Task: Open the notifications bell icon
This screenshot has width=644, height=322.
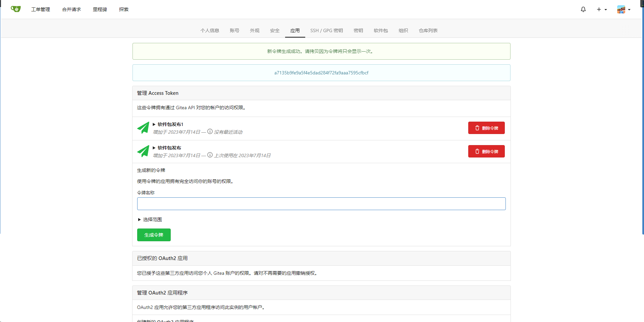Action: point(583,9)
